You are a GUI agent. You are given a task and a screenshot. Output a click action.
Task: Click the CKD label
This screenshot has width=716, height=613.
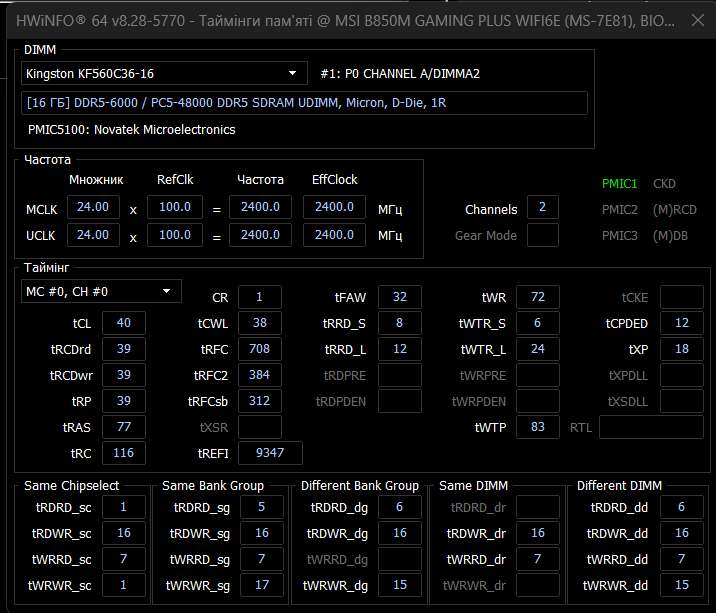click(x=665, y=184)
